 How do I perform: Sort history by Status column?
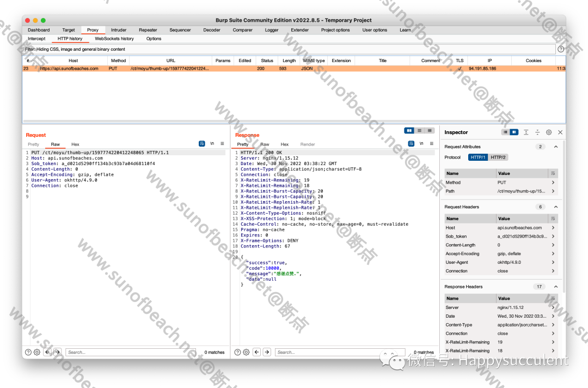267,60
